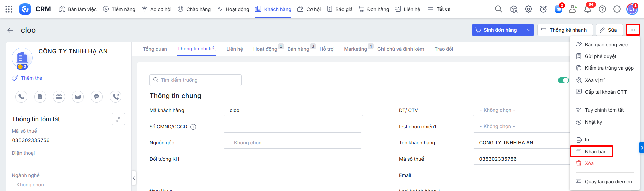This screenshot has width=644, height=191.
Task: Open the notifications bell icon
Action: (x=587, y=9)
